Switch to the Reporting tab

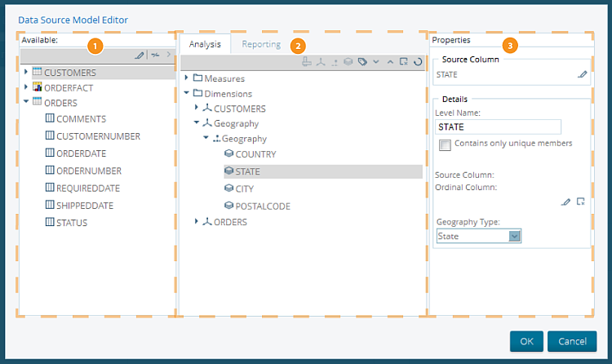click(260, 44)
